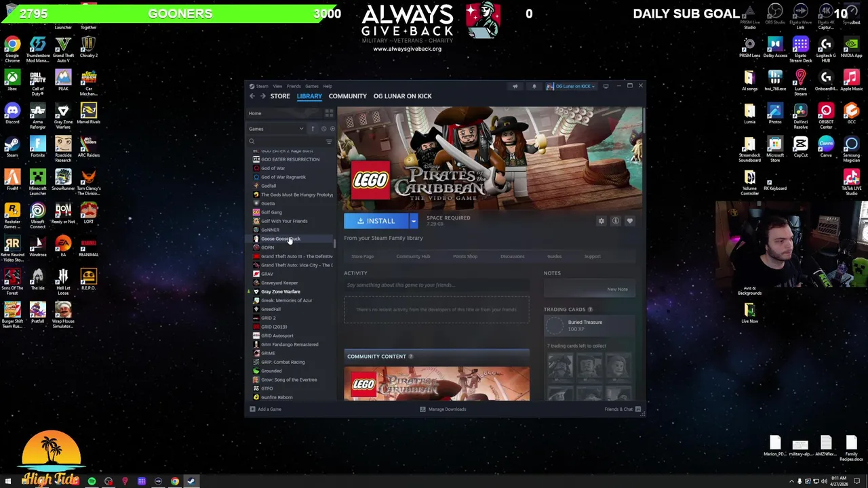This screenshot has height=488, width=868.
Task: Open the Minecraft Launcher desktop shortcut
Action: 37,183
